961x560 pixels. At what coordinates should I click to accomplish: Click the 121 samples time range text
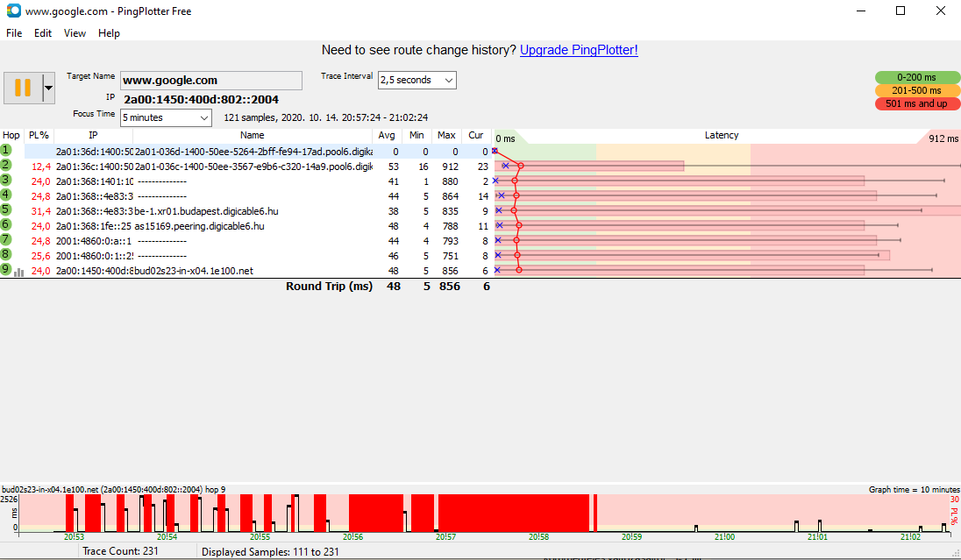click(x=325, y=117)
